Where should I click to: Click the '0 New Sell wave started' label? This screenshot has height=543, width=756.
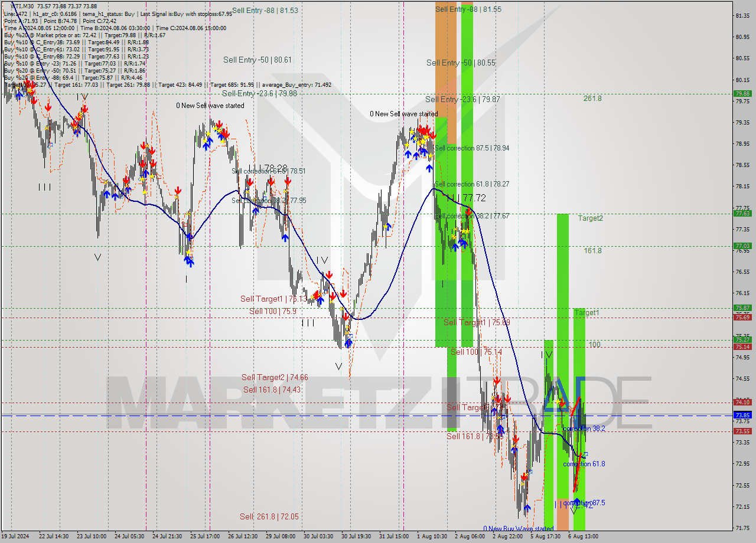pos(210,105)
